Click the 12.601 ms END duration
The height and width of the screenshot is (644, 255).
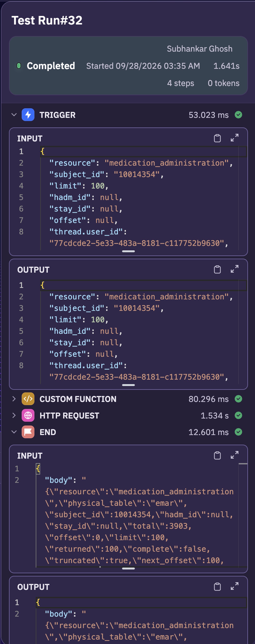click(209, 432)
